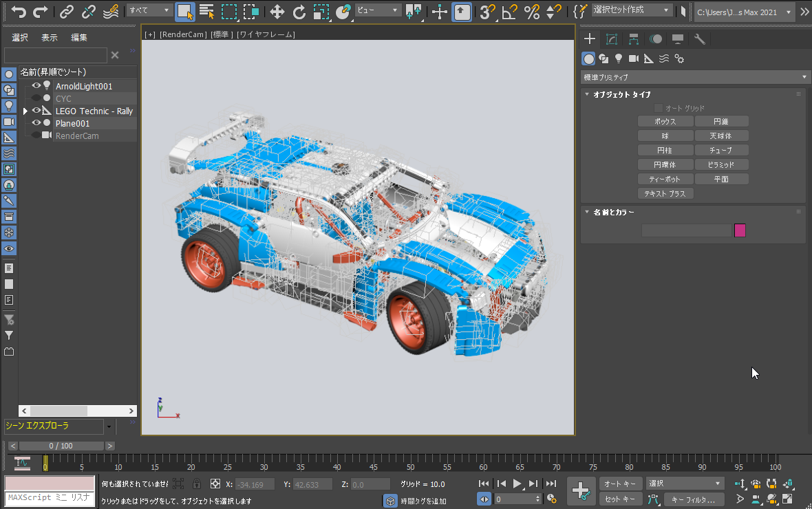This screenshot has width=812, height=509.
Task: Switch to the Cameras create category
Action: 633,58
